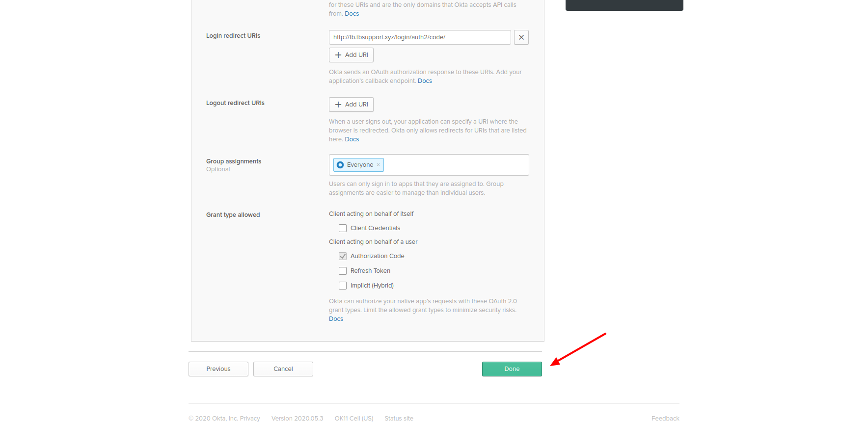Image resolution: width=868 pixels, height=422 pixels.
Task: Click the small x on the Everyone tag
Action: 378,165
